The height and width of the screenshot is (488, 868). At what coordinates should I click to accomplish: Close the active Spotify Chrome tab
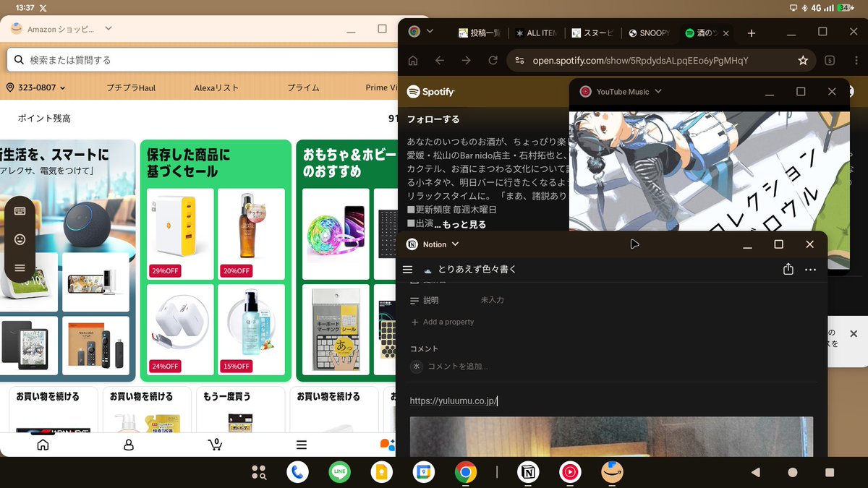727,33
